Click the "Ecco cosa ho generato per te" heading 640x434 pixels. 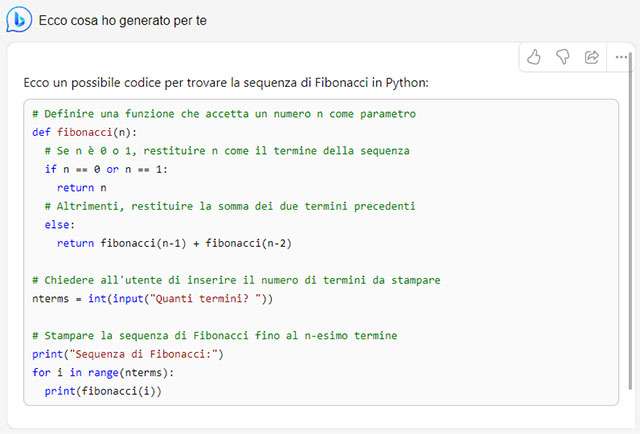pos(123,21)
